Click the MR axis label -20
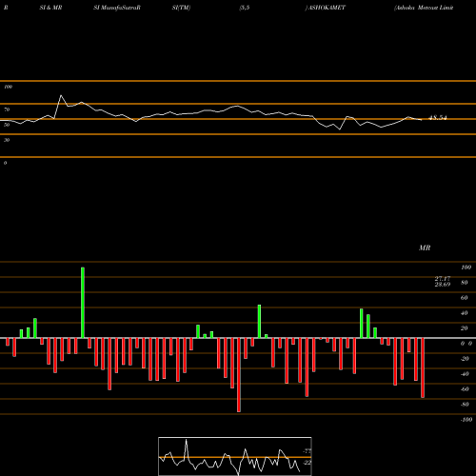The image size is (476, 476). (465, 359)
